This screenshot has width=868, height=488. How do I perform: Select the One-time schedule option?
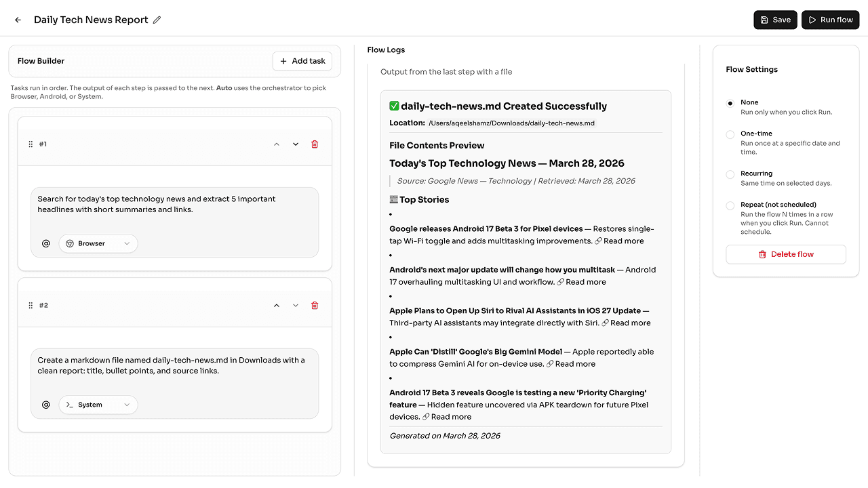click(x=730, y=134)
